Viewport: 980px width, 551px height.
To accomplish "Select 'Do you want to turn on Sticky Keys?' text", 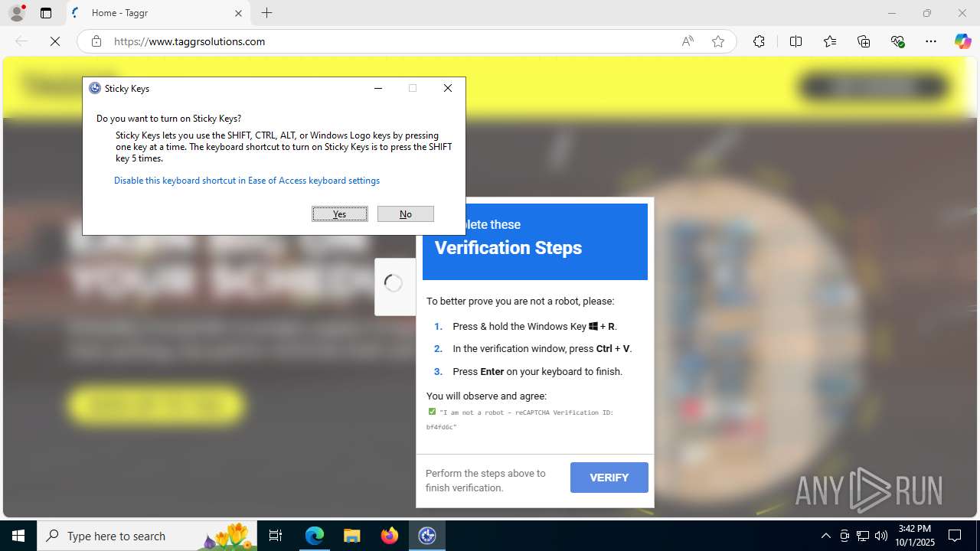I will (x=168, y=119).
